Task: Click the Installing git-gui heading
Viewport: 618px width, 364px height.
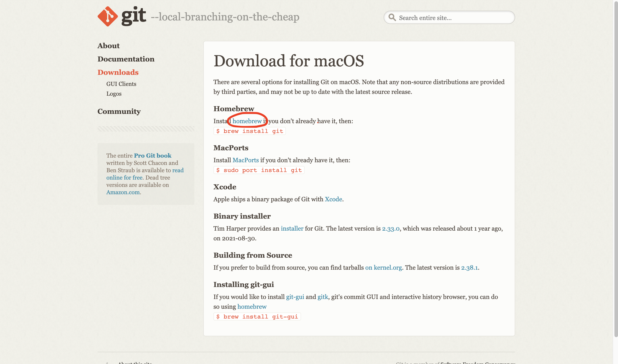Action: point(243,285)
